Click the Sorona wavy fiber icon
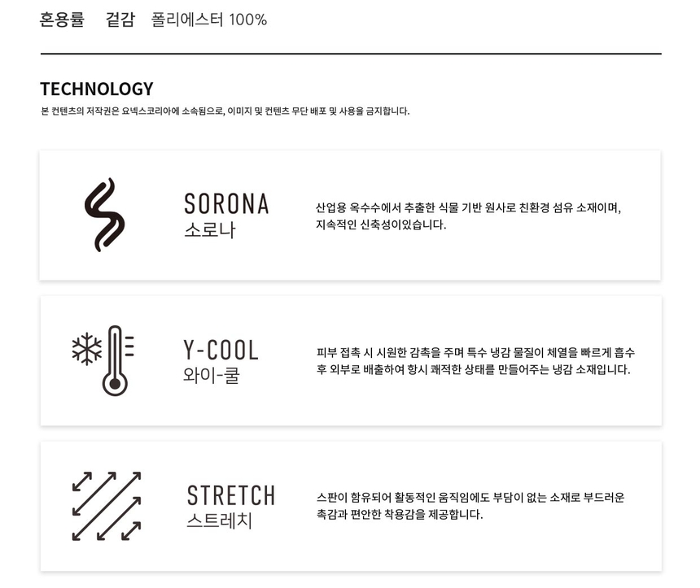The image size is (700, 588). click(x=105, y=215)
